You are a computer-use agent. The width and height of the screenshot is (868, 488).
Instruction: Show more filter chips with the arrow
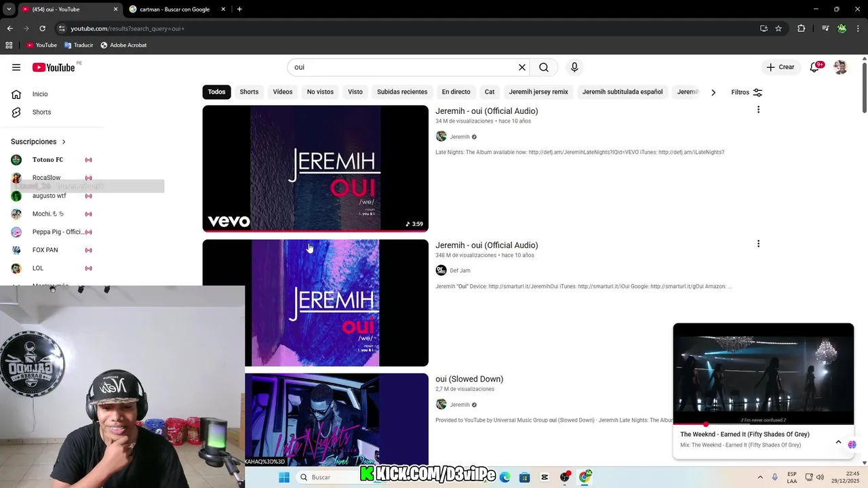tap(713, 92)
